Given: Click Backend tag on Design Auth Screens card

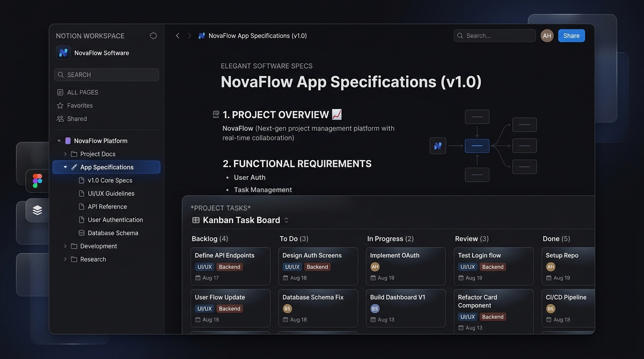Looking at the screenshot, I should point(317,267).
